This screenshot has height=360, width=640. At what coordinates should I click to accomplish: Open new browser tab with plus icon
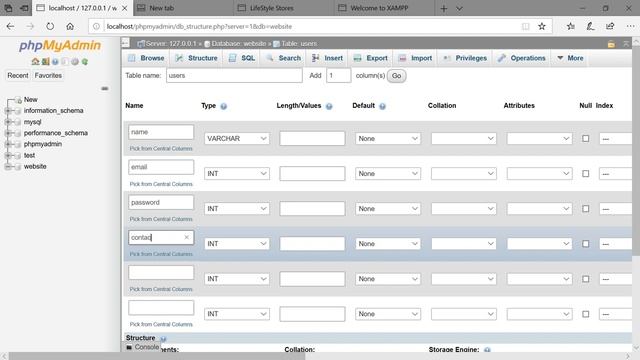click(444, 8)
